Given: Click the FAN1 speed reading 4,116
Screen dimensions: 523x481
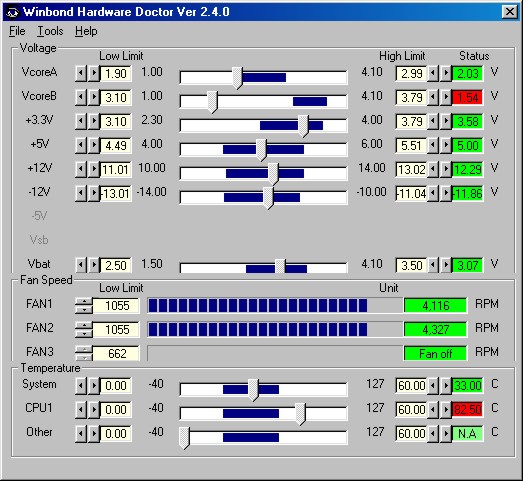Looking at the screenshot, I should 436,306.
